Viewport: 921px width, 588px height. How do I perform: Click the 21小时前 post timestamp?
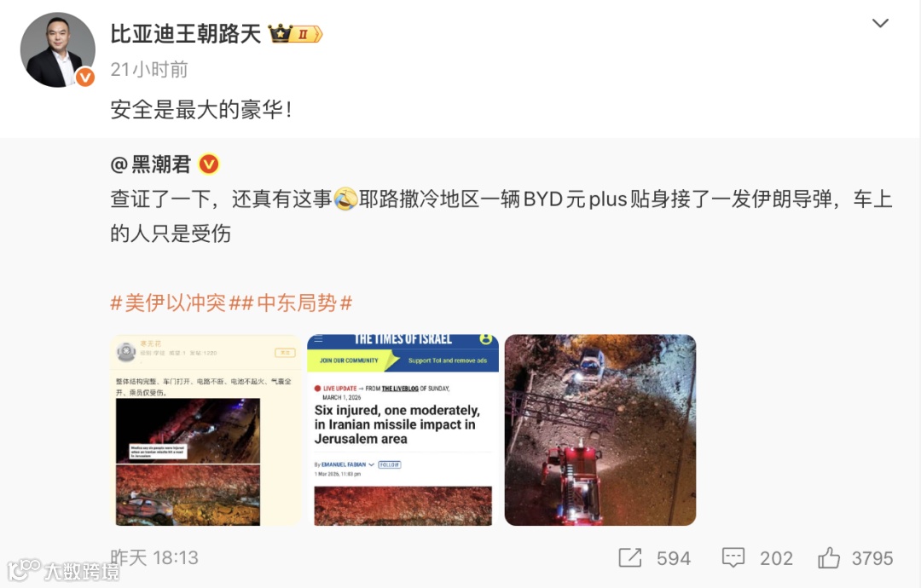(149, 69)
